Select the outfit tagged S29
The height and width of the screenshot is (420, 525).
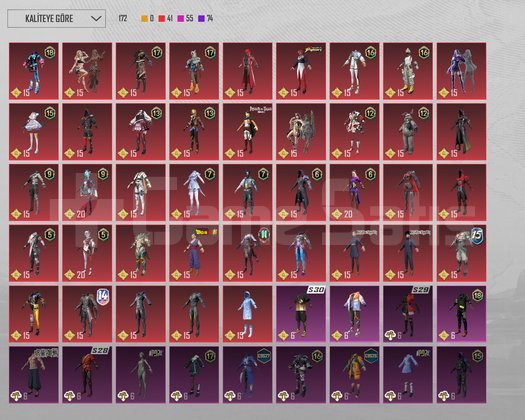coord(408,314)
